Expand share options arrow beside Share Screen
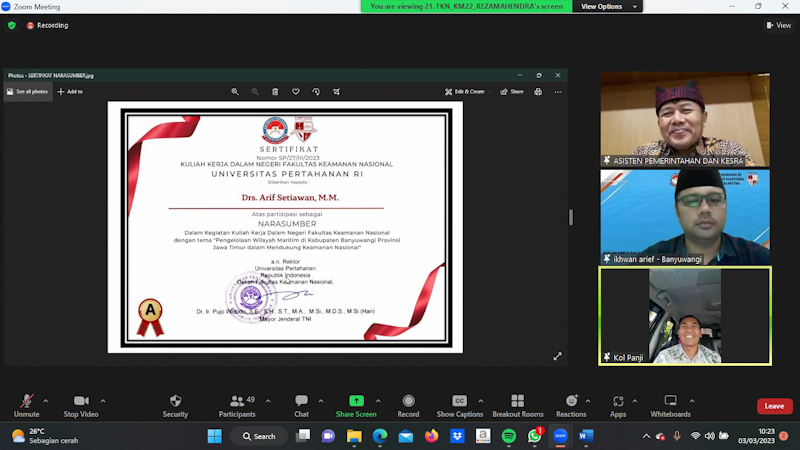Viewport: 800px width, 450px height. (x=378, y=401)
